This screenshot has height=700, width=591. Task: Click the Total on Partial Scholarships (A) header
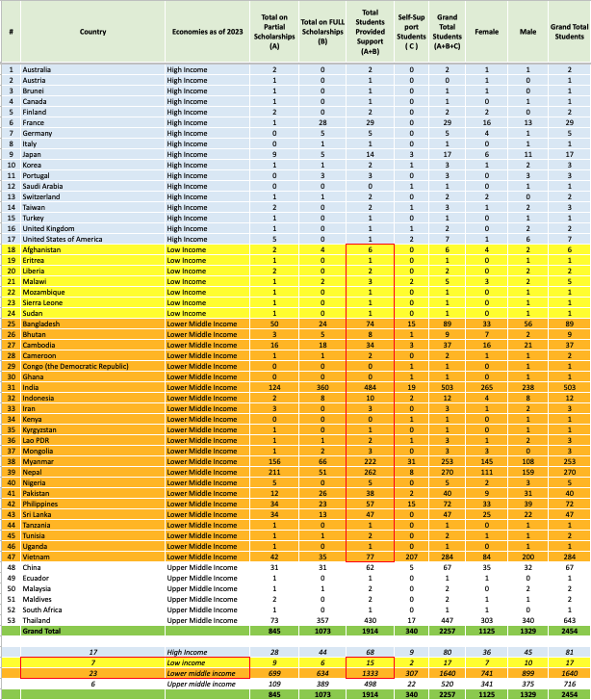pos(274,32)
